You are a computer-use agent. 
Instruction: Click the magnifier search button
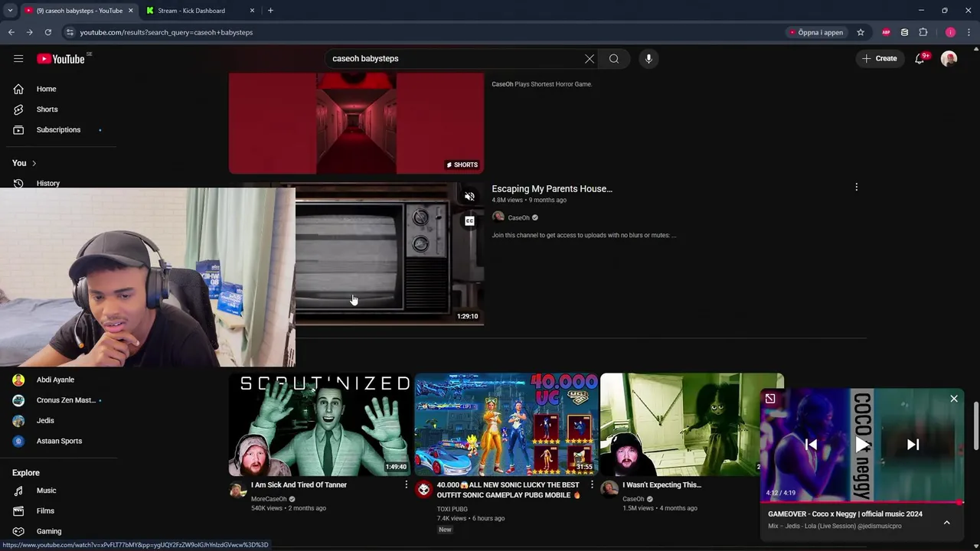(x=614, y=59)
